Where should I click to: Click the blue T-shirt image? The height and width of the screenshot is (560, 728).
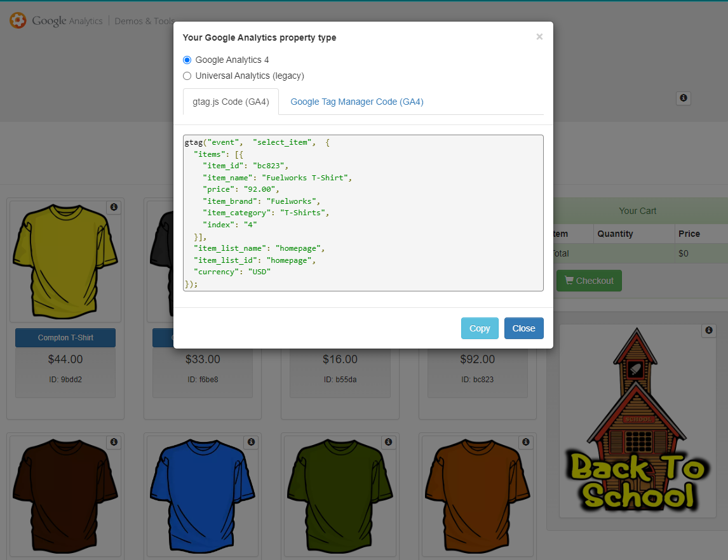(203, 497)
